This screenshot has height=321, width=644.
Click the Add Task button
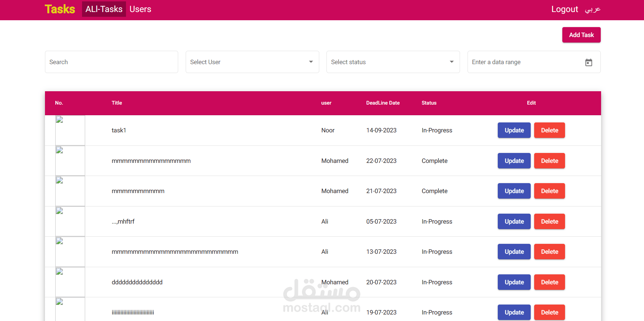coord(581,35)
